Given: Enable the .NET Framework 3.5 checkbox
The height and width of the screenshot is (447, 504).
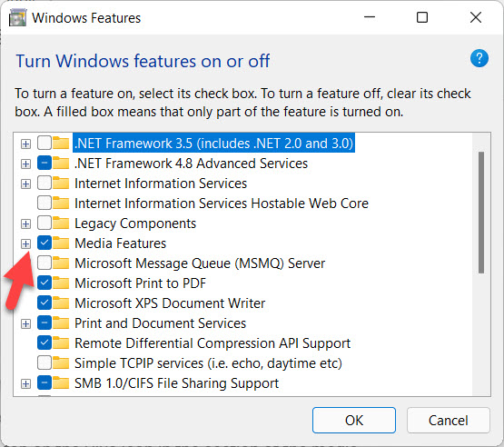Looking at the screenshot, I should pos(44,143).
